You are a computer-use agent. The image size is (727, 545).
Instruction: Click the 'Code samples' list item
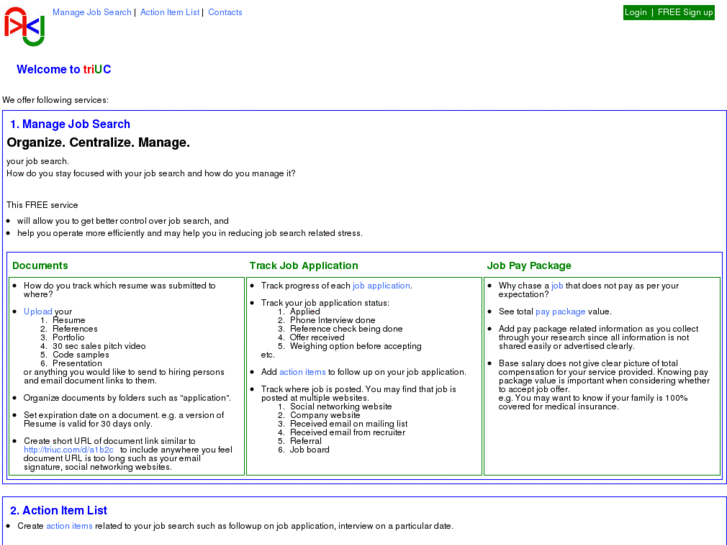pos(81,355)
